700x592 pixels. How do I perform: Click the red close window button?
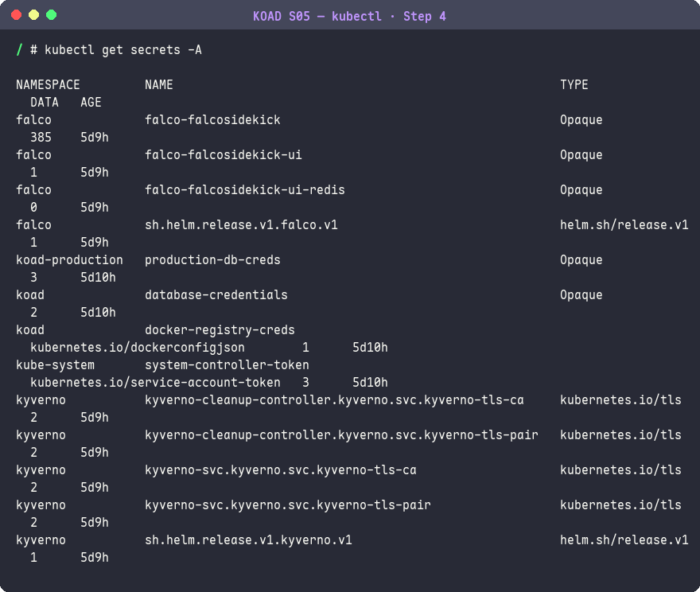tap(17, 15)
